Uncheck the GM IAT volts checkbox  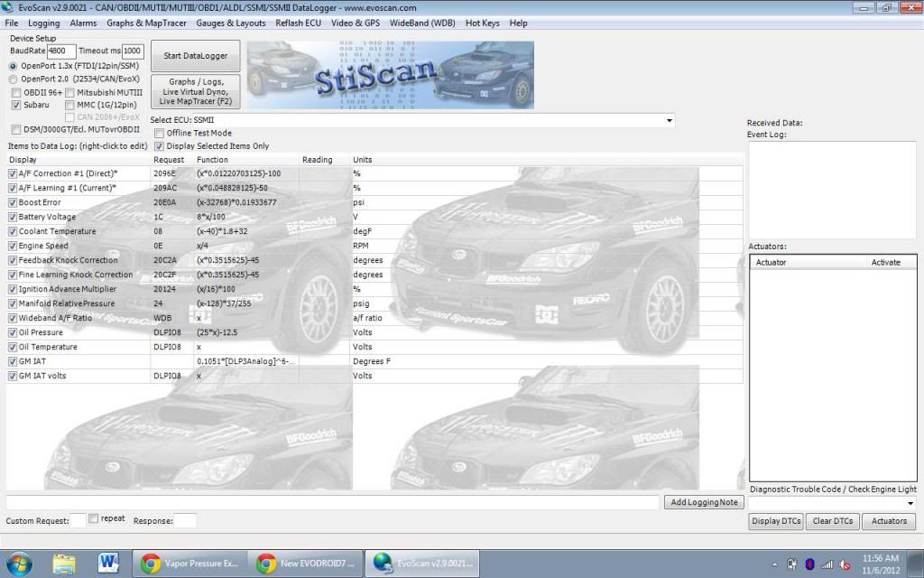coord(13,377)
